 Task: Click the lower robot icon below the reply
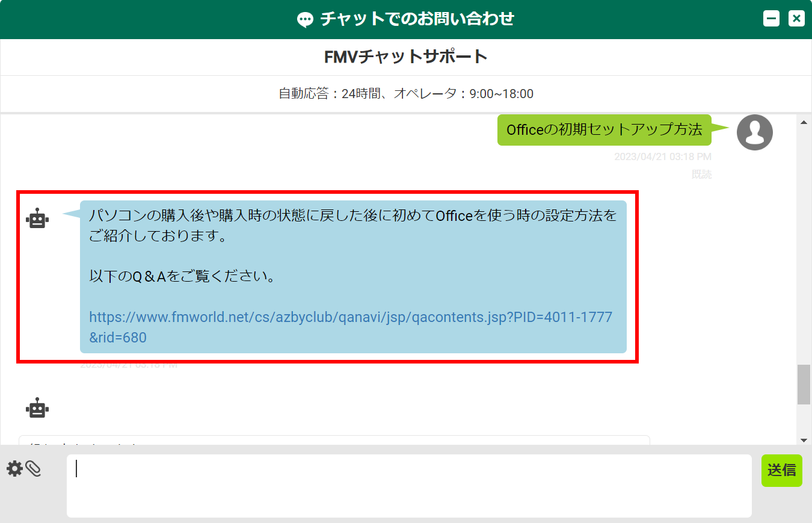[37, 408]
